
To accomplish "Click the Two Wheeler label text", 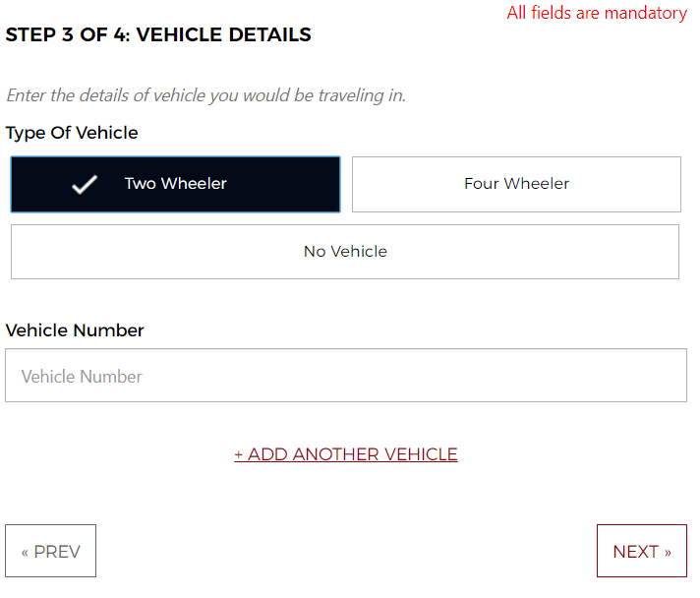I will (175, 184).
